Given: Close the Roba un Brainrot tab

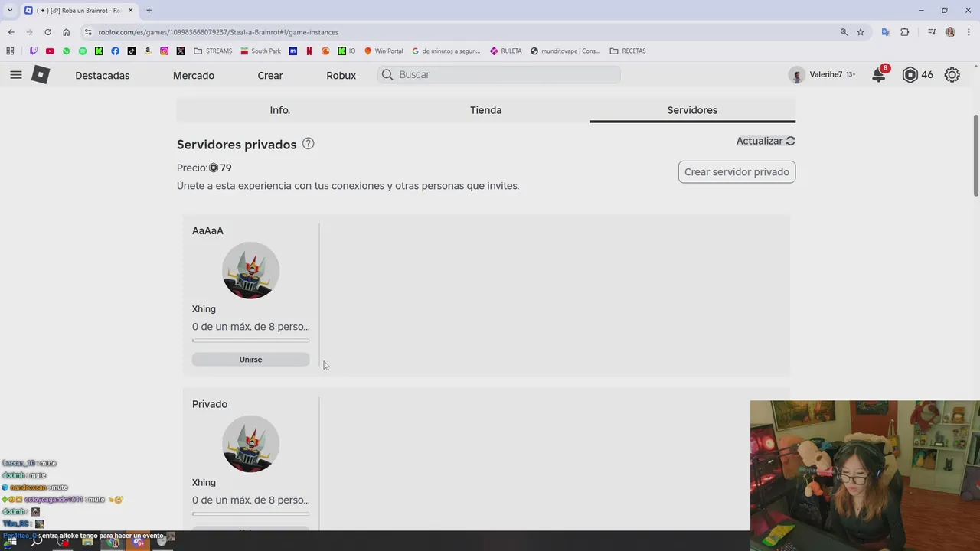Looking at the screenshot, I should 130,10.
